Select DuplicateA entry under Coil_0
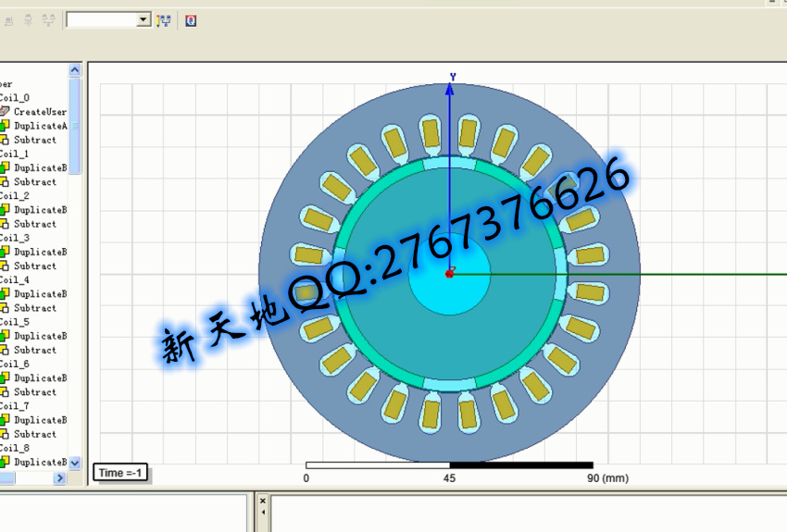The height and width of the screenshot is (532, 787). pos(40,126)
